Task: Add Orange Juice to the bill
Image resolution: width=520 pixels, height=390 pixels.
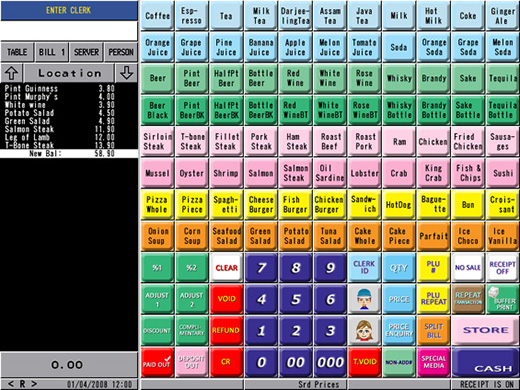Action: [x=157, y=47]
